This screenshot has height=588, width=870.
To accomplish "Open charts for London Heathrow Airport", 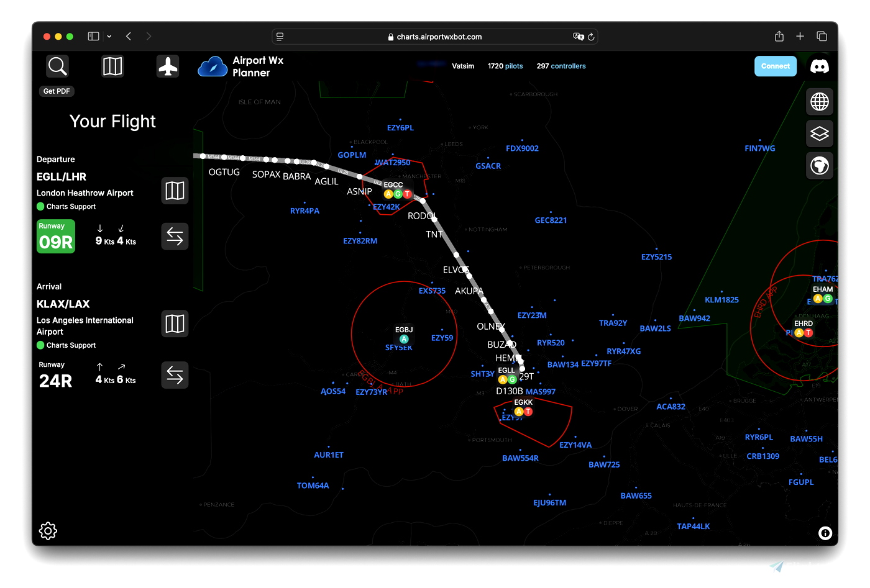I will [175, 191].
